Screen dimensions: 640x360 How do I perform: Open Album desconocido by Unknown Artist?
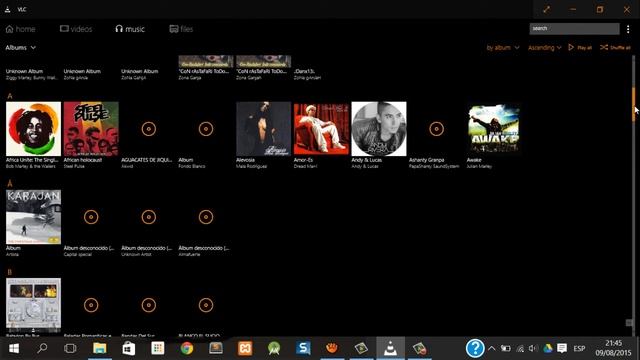149,217
